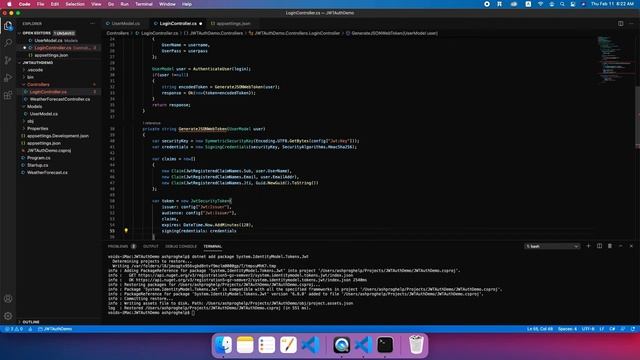Open WeatherForecast.cs in the file tree
This screenshot has height=360, width=640.
[47, 173]
